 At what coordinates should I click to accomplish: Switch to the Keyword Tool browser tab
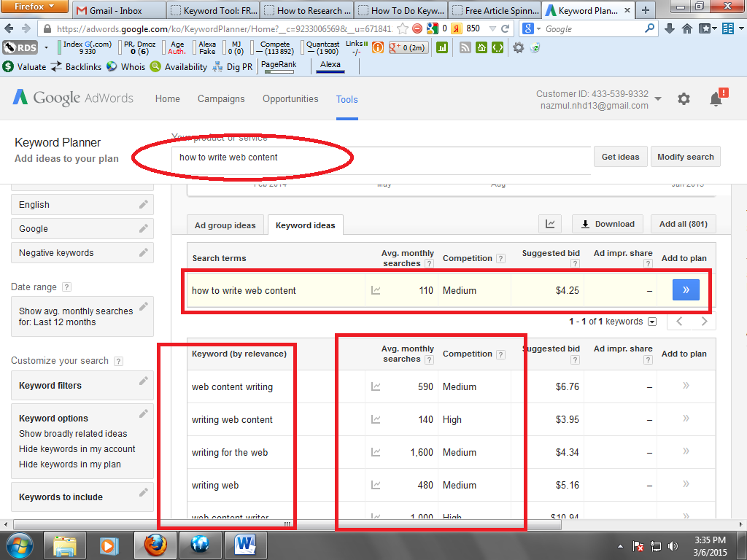tap(214, 10)
